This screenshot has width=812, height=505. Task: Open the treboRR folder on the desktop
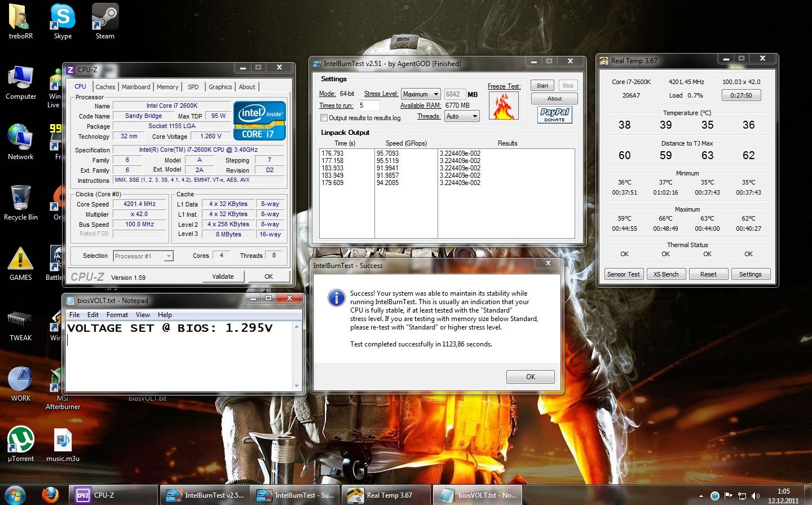coord(20,22)
